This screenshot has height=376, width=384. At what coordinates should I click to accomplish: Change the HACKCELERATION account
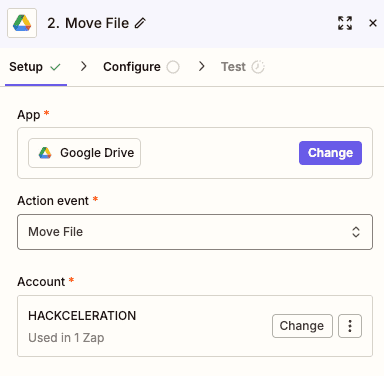click(x=302, y=326)
